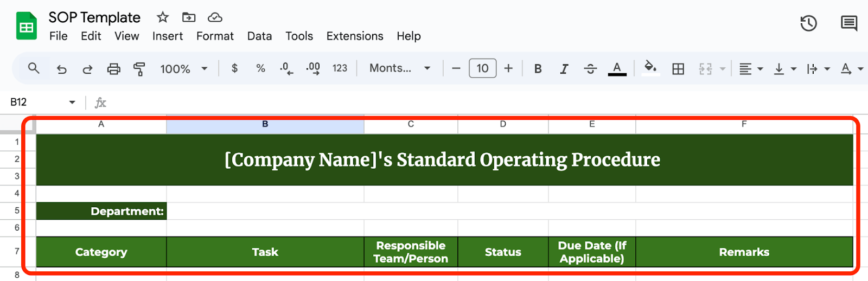This screenshot has width=868, height=281.
Task: Click the borders grid icon
Action: (x=678, y=69)
